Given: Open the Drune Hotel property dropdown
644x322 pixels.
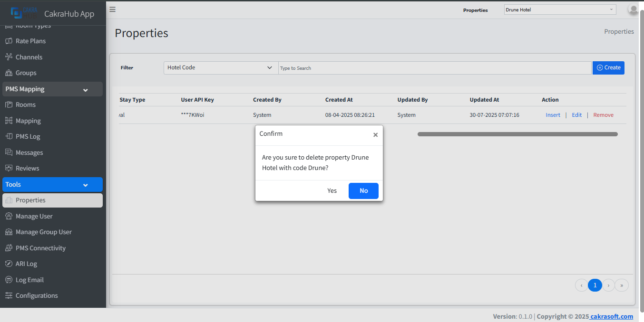Looking at the screenshot, I should [x=559, y=9].
